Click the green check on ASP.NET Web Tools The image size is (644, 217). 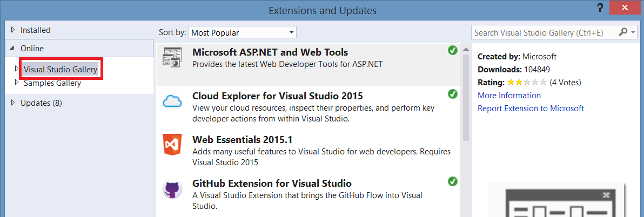coord(453,50)
